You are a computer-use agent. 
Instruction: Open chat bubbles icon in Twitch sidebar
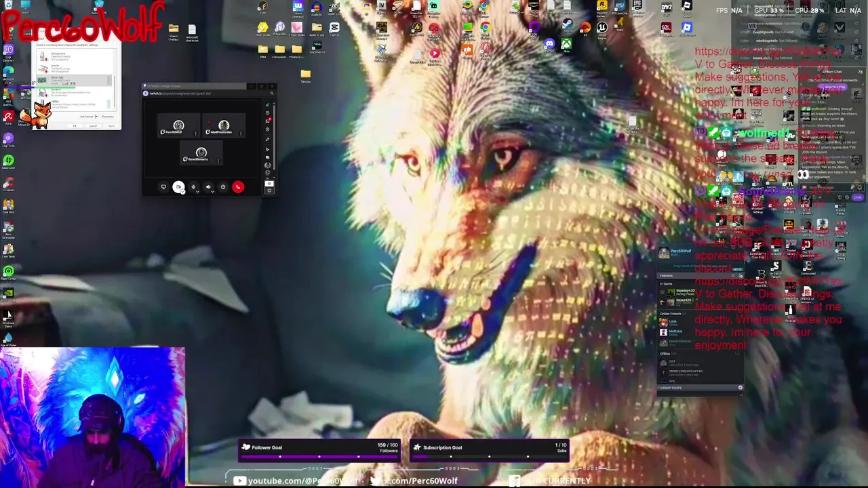(x=267, y=157)
